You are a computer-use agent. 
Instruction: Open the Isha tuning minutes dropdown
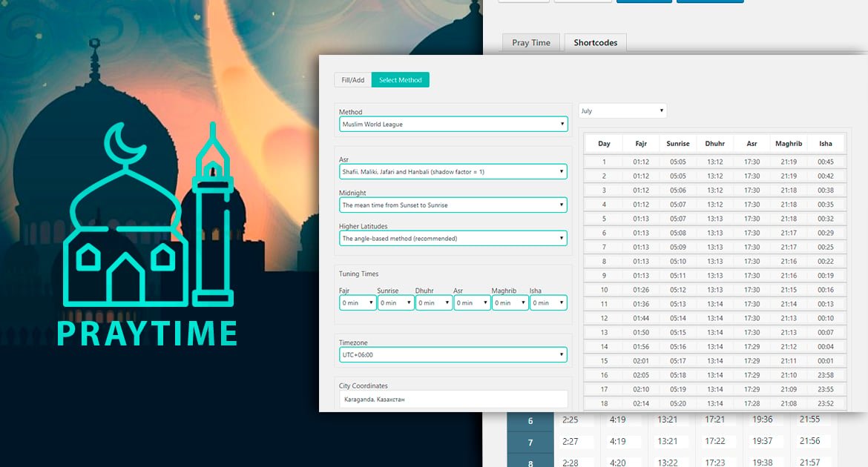[548, 303]
